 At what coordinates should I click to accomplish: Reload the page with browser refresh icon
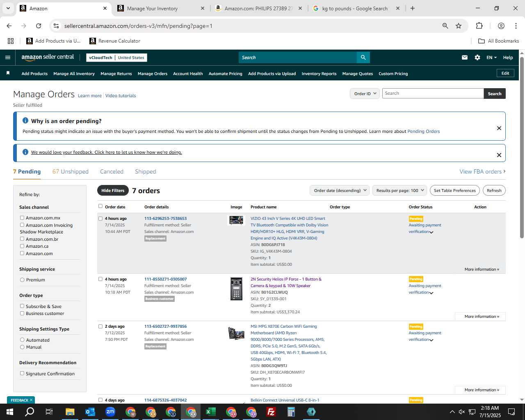click(x=39, y=26)
